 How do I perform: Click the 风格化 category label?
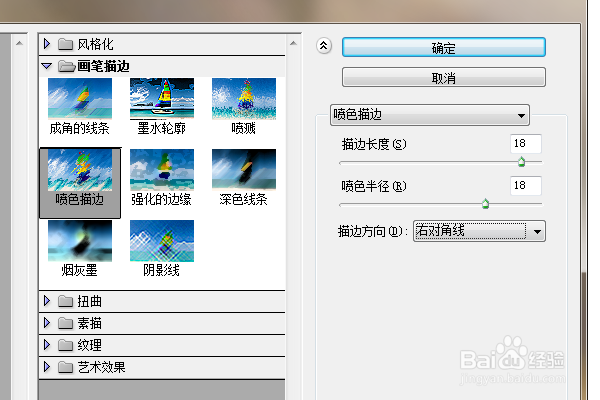pyautogui.click(x=95, y=44)
